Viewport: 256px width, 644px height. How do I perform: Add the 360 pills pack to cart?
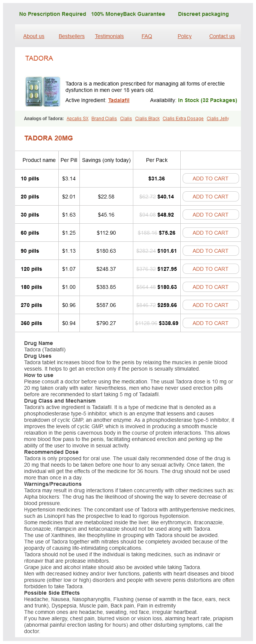tap(210, 323)
